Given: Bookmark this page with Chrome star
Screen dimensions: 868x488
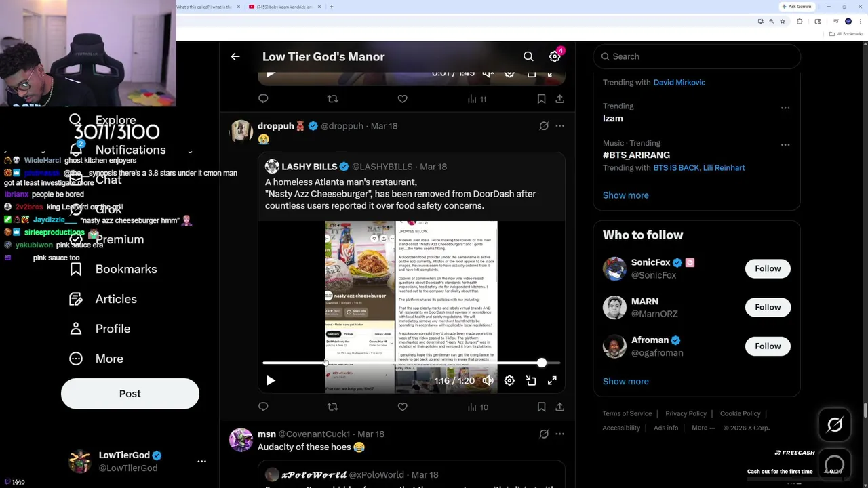Looking at the screenshot, I should click(x=782, y=22).
